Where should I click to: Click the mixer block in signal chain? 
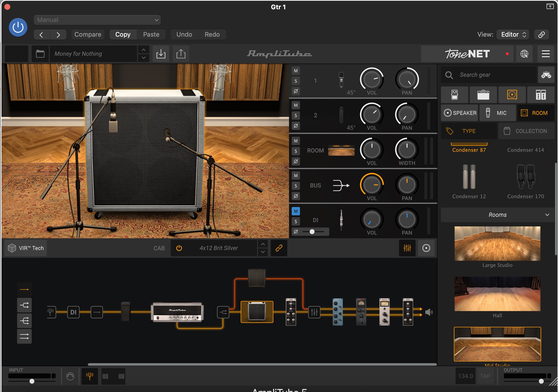314,312
